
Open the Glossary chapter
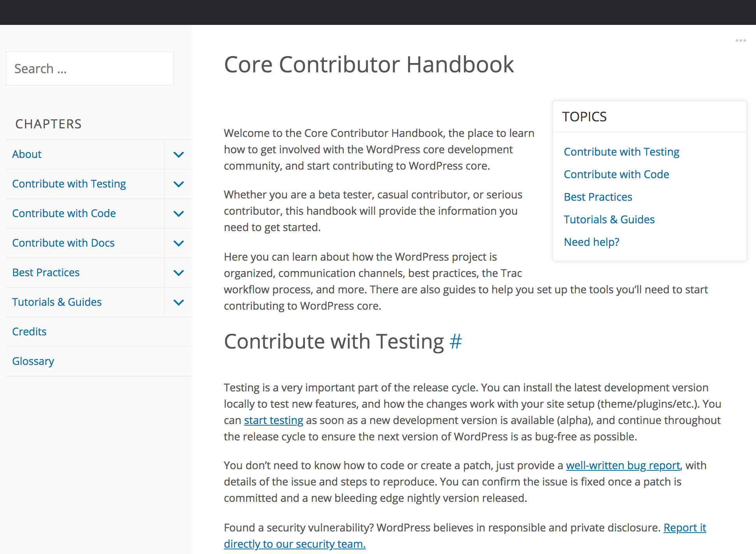pos(33,361)
